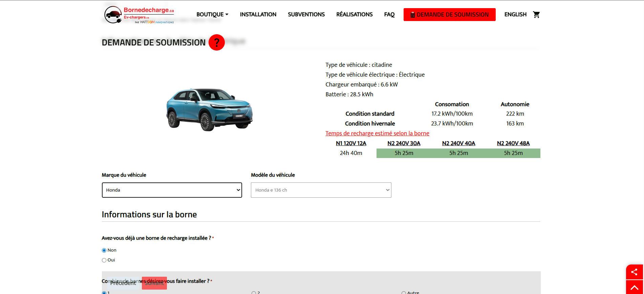Expand the BOUTIQUE menu
Viewport: 644px width, 294px height.
(212, 15)
